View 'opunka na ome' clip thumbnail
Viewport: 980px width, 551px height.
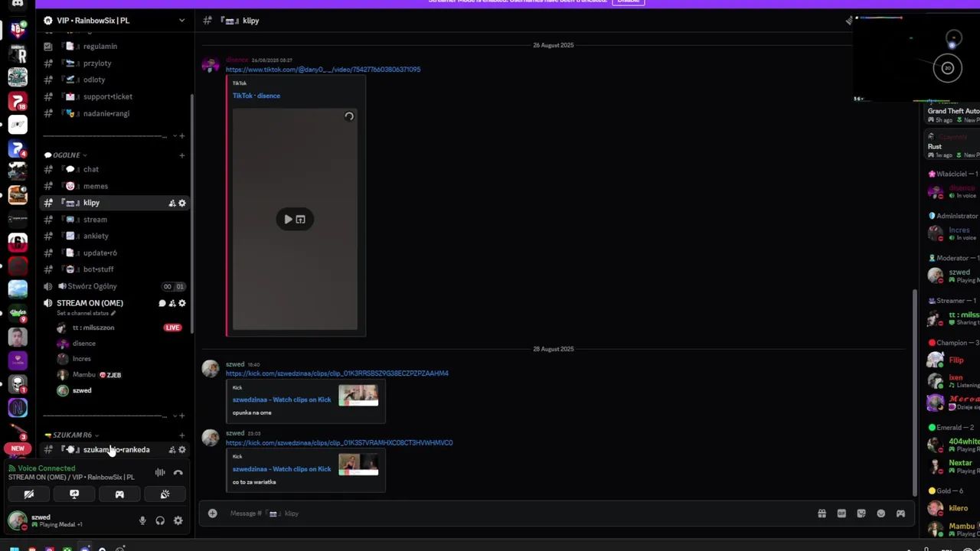click(x=358, y=396)
